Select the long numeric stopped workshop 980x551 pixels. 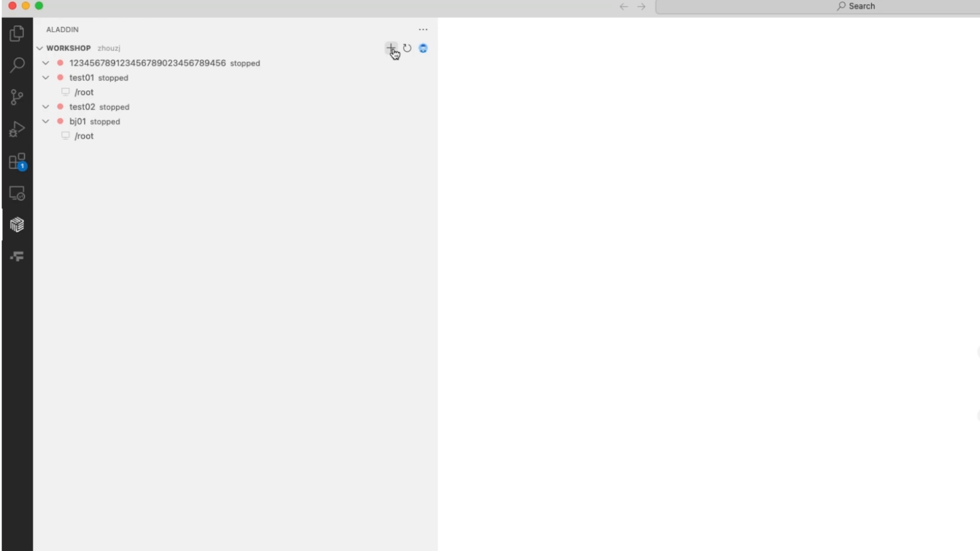(x=148, y=63)
